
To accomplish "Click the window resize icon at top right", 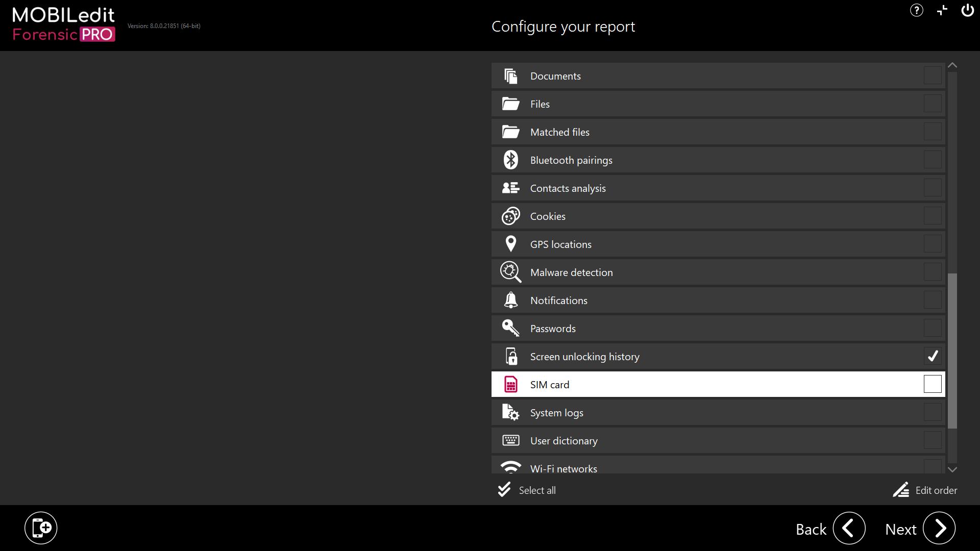I will click(942, 10).
